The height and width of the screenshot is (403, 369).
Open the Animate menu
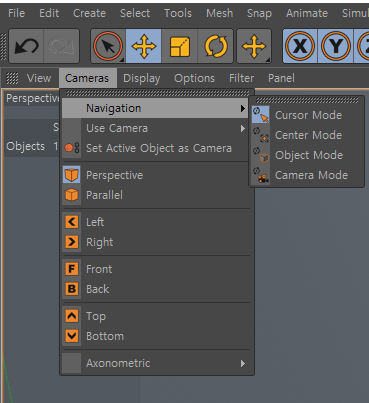coord(307,13)
